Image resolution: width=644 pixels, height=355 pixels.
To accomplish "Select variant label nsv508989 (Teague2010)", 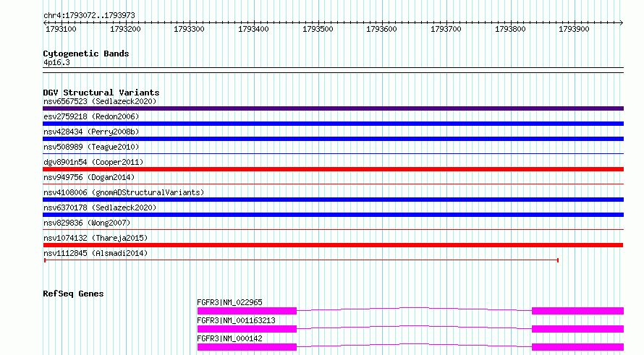I will [91, 147].
